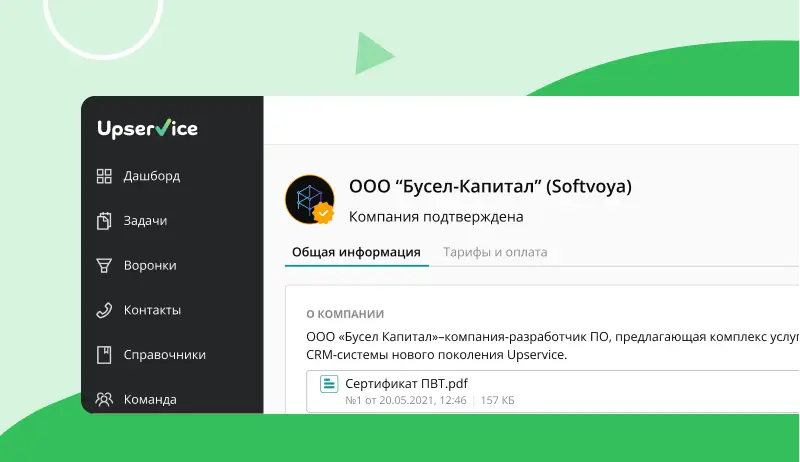Click the 157 КБ file size

click(497, 400)
